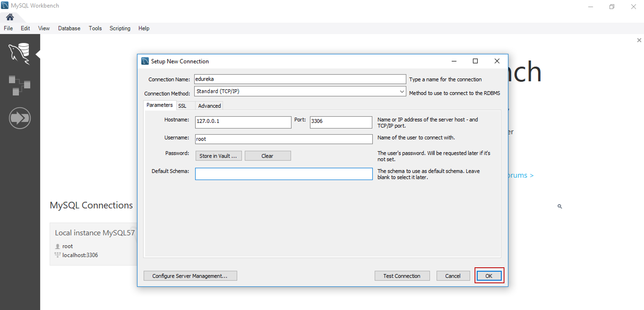644x310 pixels.
Task: Confirm with the OK button
Action: tap(489, 276)
